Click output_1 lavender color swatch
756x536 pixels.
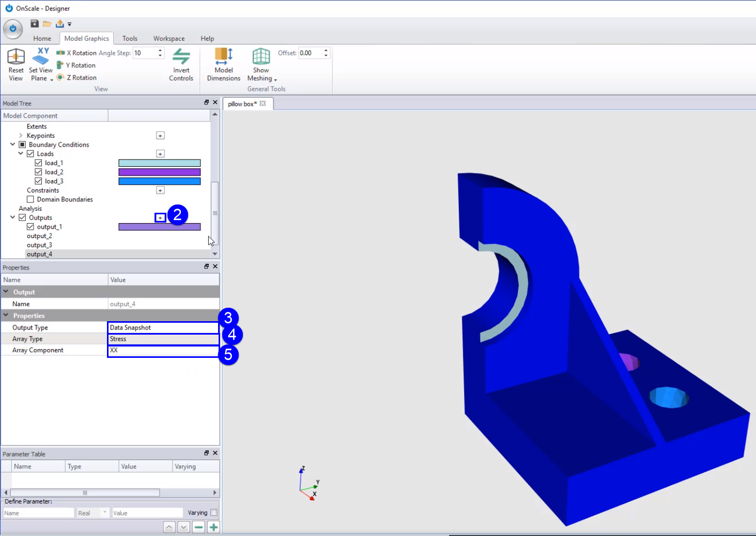click(x=160, y=227)
